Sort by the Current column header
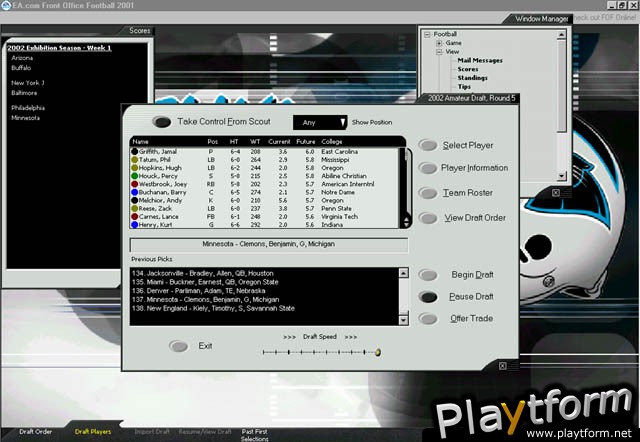 [279, 142]
